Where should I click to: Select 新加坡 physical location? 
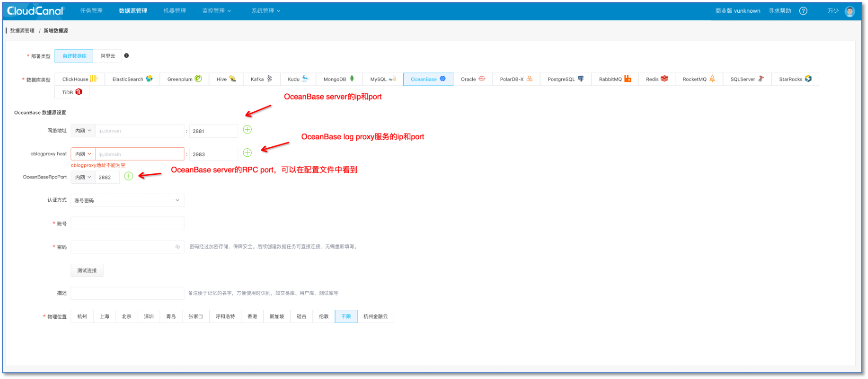click(277, 316)
